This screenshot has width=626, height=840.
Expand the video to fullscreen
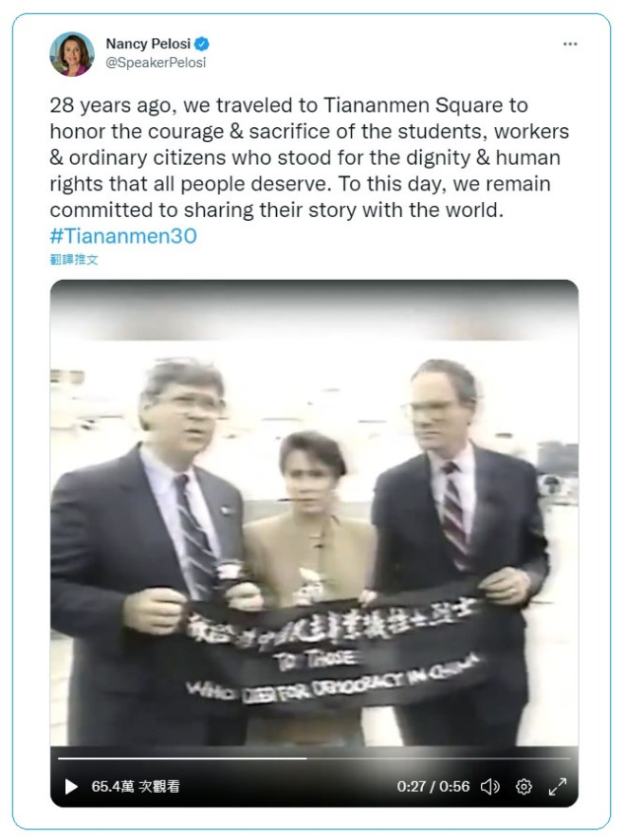[x=558, y=786]
